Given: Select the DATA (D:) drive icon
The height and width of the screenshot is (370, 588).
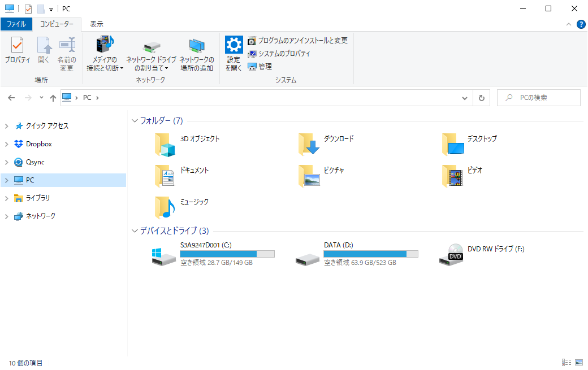Looking at the screenshot, I should [x=307, y=259].
